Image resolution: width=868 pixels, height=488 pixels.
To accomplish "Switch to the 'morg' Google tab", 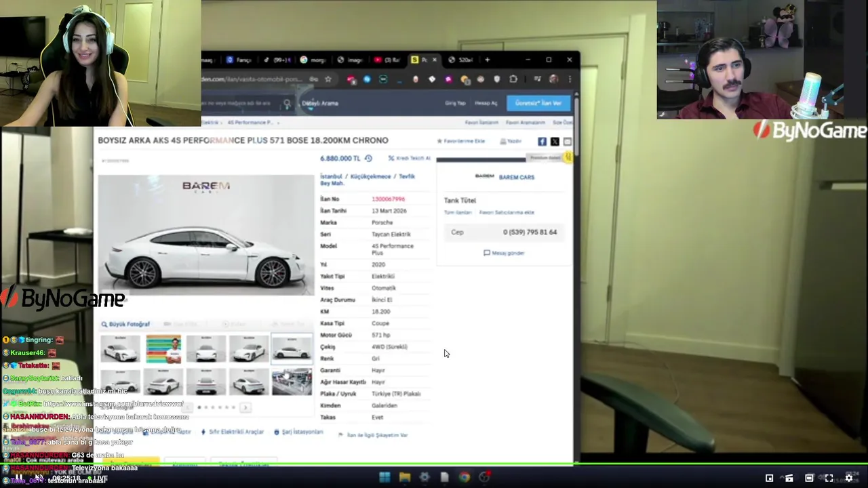I will click(x=313, y=60).
